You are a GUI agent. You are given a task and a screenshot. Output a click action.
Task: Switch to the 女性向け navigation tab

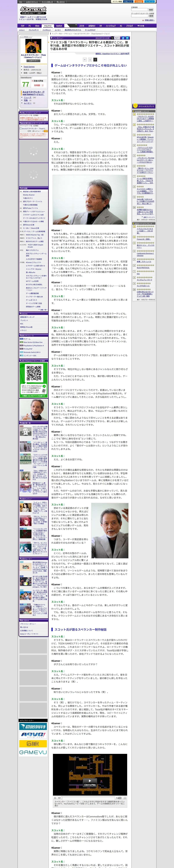pos(92,26)
